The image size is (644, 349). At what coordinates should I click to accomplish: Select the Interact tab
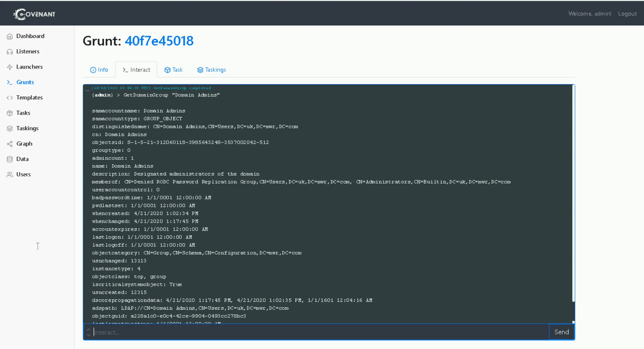point(136,70)
